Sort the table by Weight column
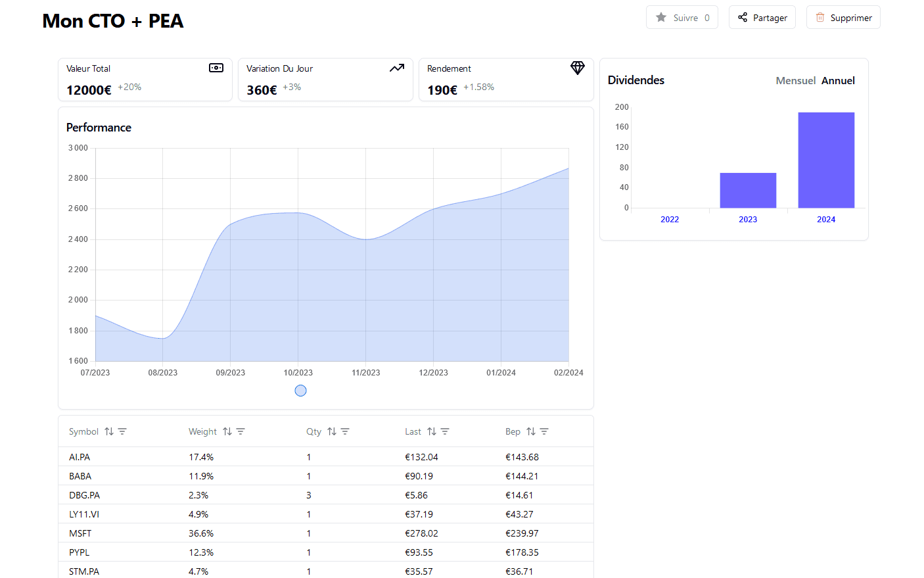Image resolution: width=924 pixels, height=578 pixels. click(x=227, y=431)
